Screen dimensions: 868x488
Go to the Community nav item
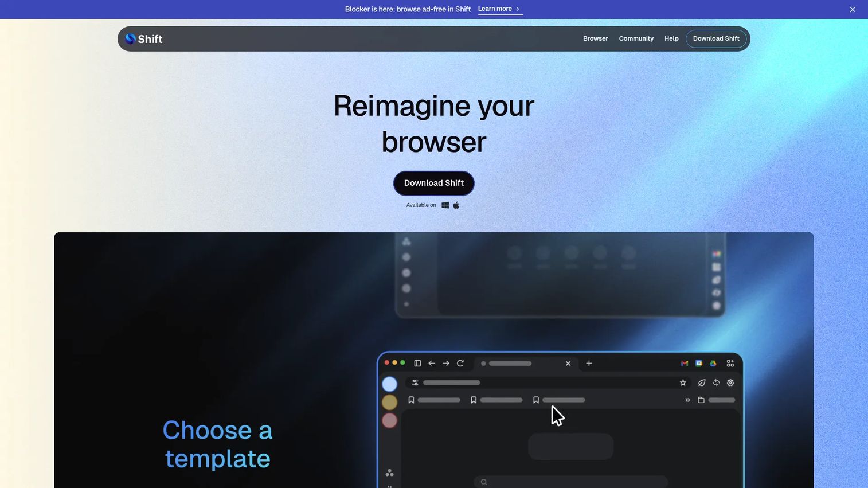[x=636, y=39]
